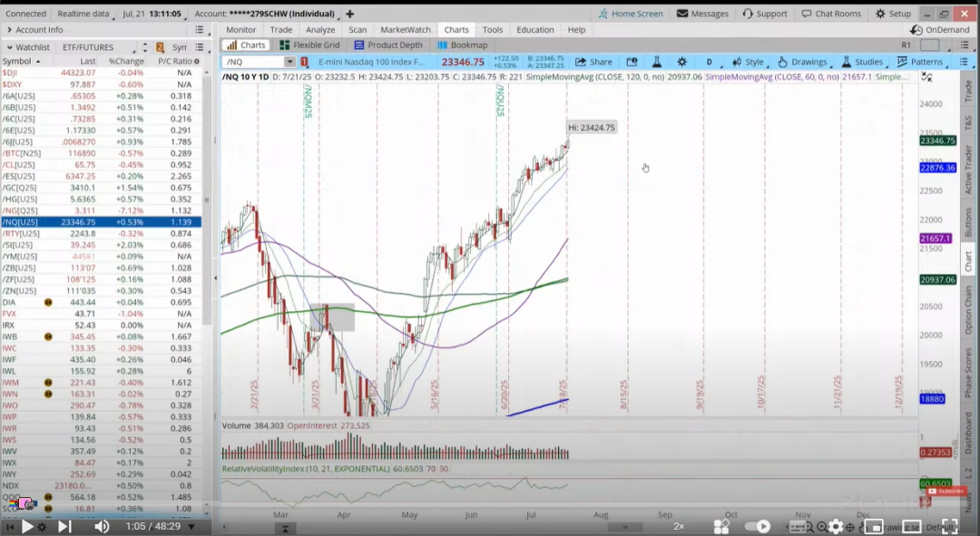This screenshot has height=536, width=980.
Task: Open Account Info gadget actions menu
Action: pos(200,29)
